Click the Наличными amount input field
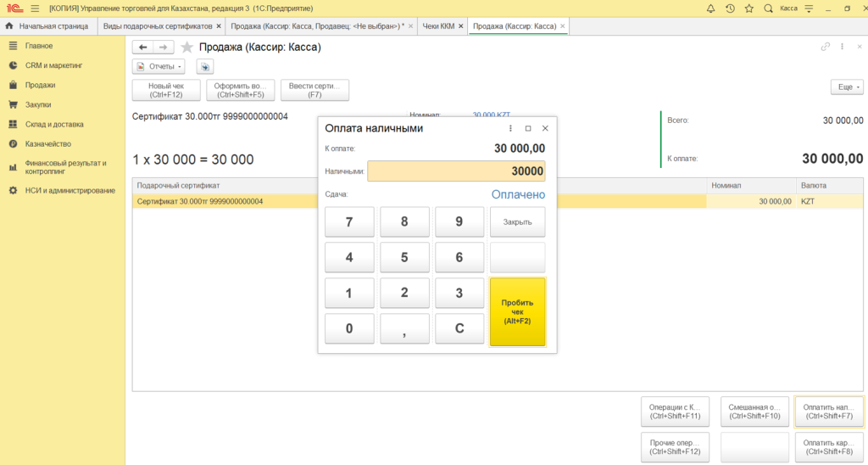 click(x=456, y=171)
